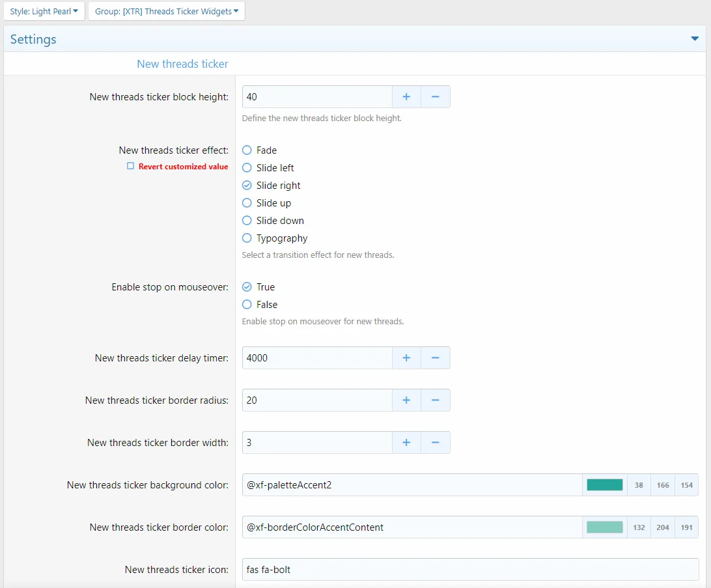This screenshot has width=711, height=588.
Task: Open the Style: Light Pearl dropdown
Action: (44, 11)
